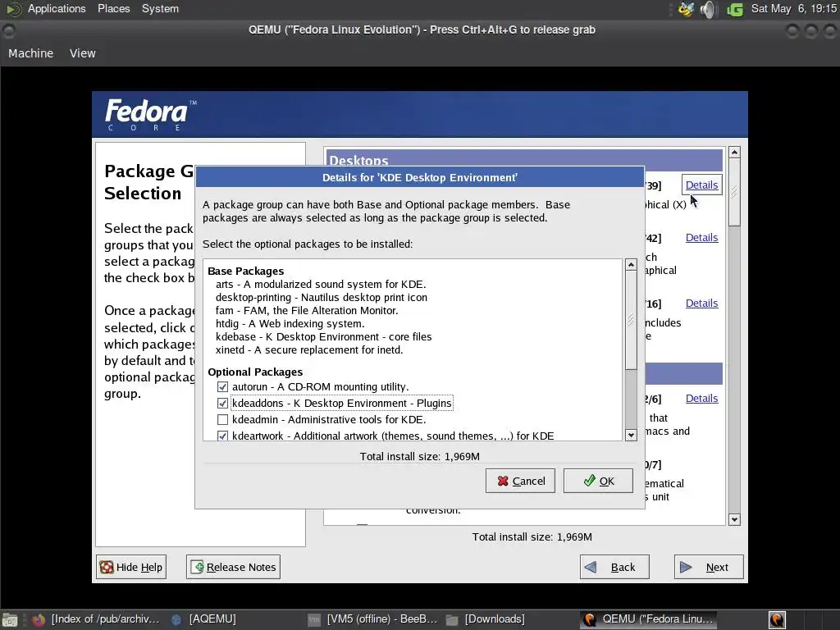The width and height of the screenshot is (840, 630).
Task: Click the package list scroll-down arrow
Action: pos(631,435)
